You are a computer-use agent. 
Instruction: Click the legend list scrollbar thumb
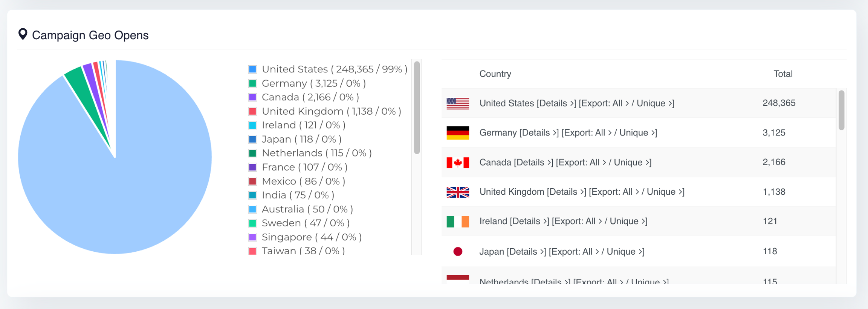(417, 108)
